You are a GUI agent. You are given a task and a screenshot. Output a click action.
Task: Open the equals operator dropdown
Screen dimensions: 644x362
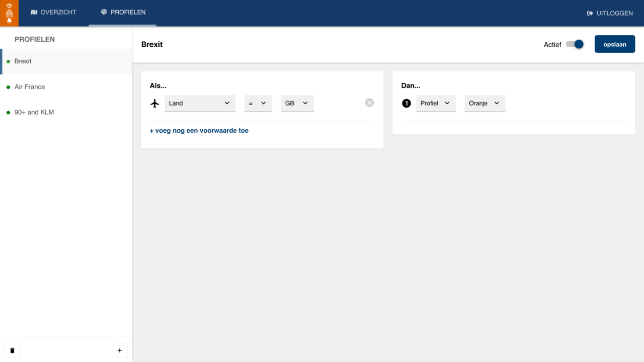(258, 103)
